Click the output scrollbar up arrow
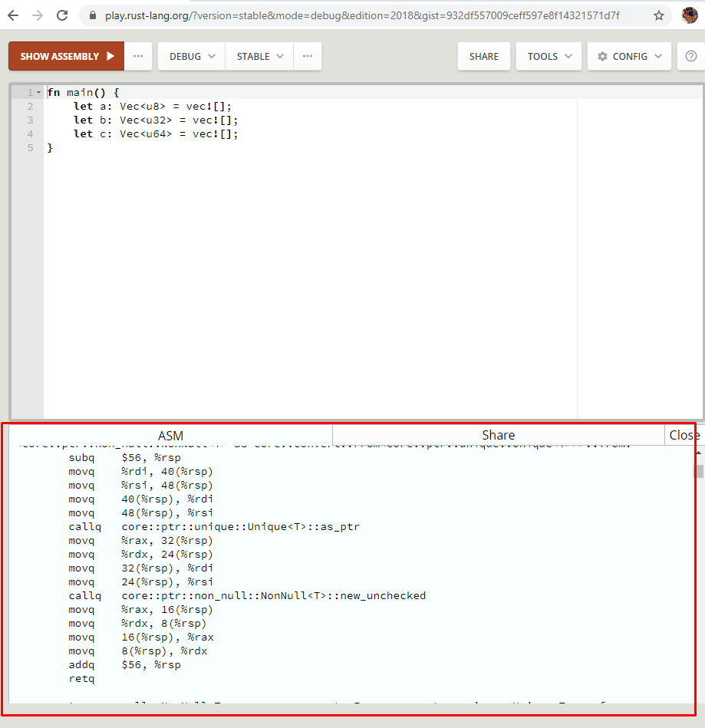 pyautogui.click(x=699, y=453)
